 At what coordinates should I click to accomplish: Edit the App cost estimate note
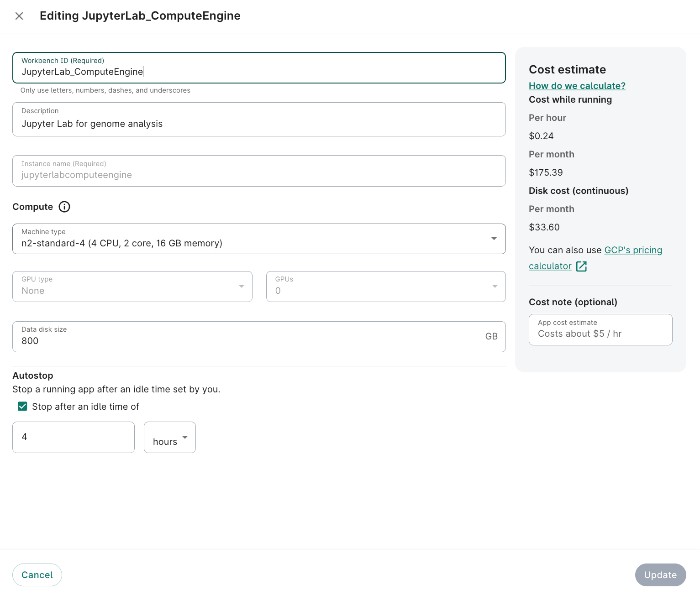[x=600, y=329]
